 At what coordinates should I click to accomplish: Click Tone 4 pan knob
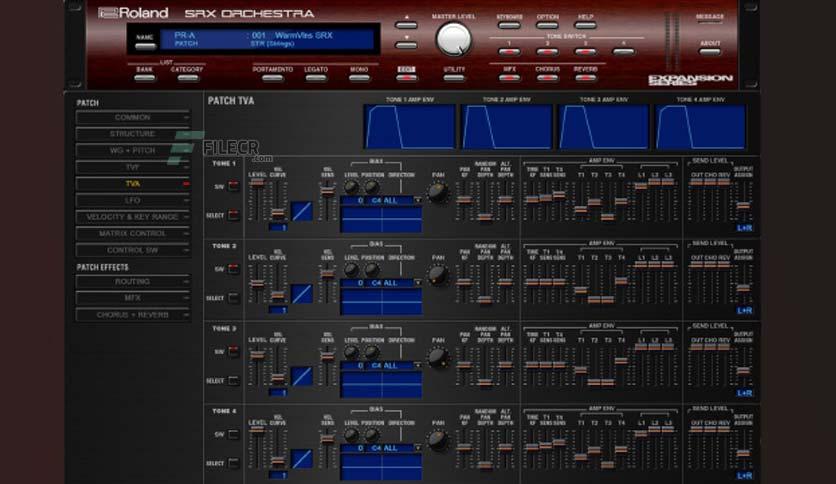click(x=438, y=440)
